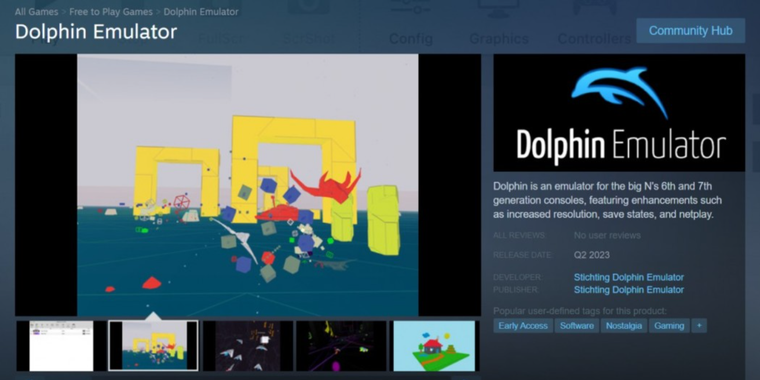View the red house island thumbnail
The width and height of the screenshot is (760, 380).
tap(434, 346)
